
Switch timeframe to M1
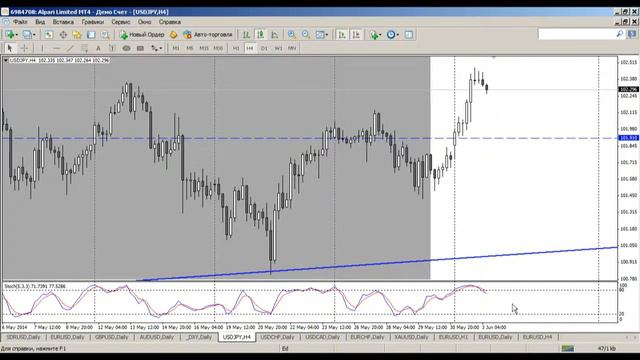tap(176, 48)
